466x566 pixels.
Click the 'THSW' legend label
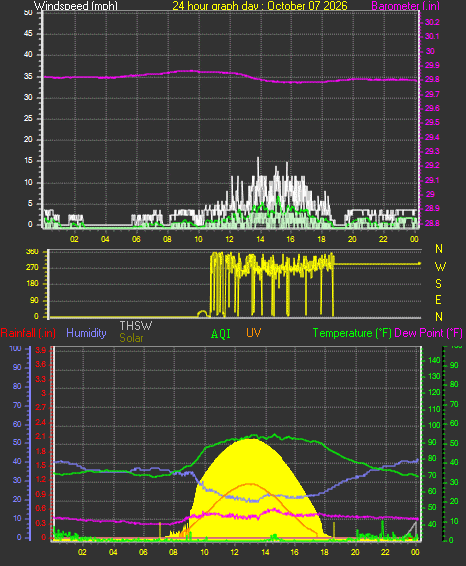(x=136, y=326)
